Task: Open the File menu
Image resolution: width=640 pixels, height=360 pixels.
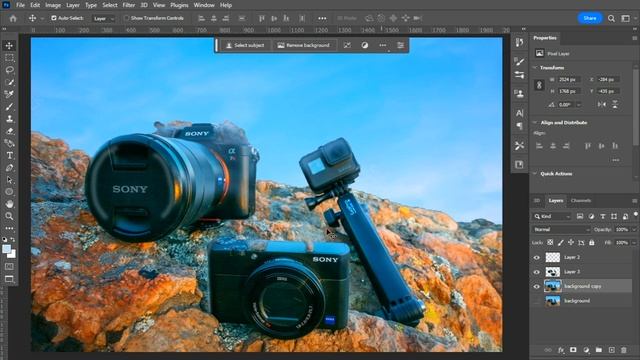Action: point(20,5)
